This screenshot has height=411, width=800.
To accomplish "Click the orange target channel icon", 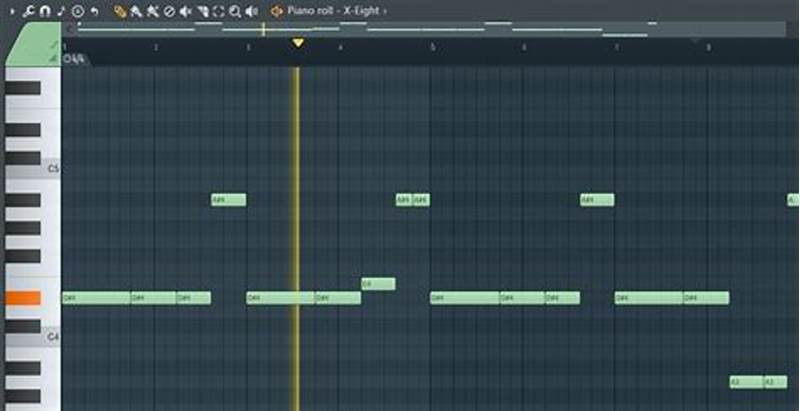I will coord(277,11).
